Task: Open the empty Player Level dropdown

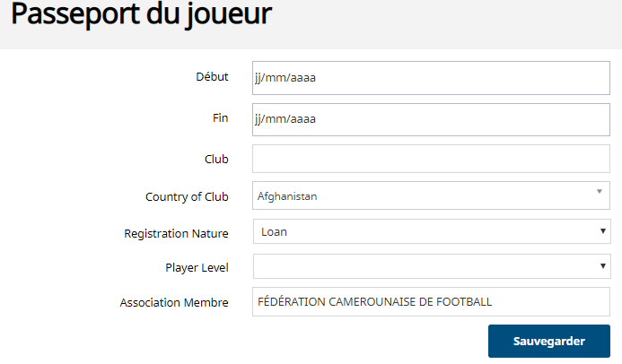Action: [x=422, y=266]
